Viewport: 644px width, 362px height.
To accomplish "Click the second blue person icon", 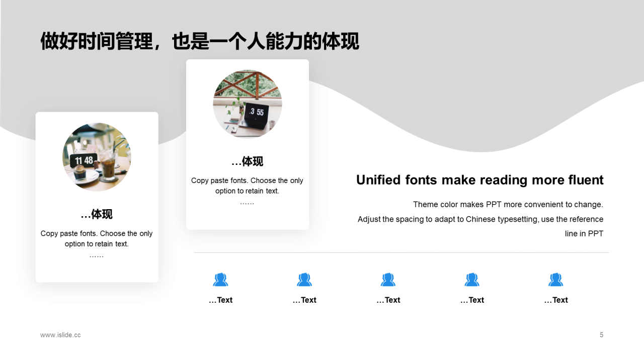I will click(304, 280).
